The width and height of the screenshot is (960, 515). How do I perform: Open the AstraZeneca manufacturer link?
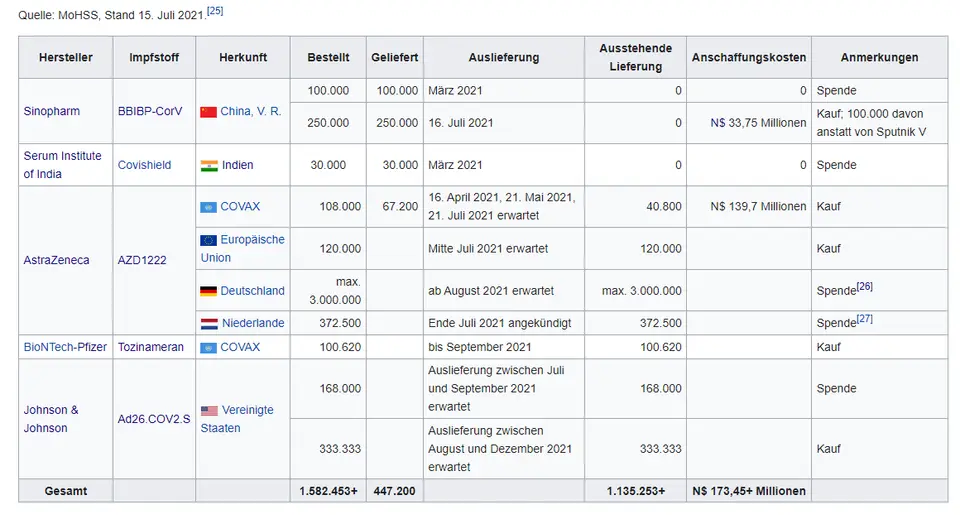point(56,260)
